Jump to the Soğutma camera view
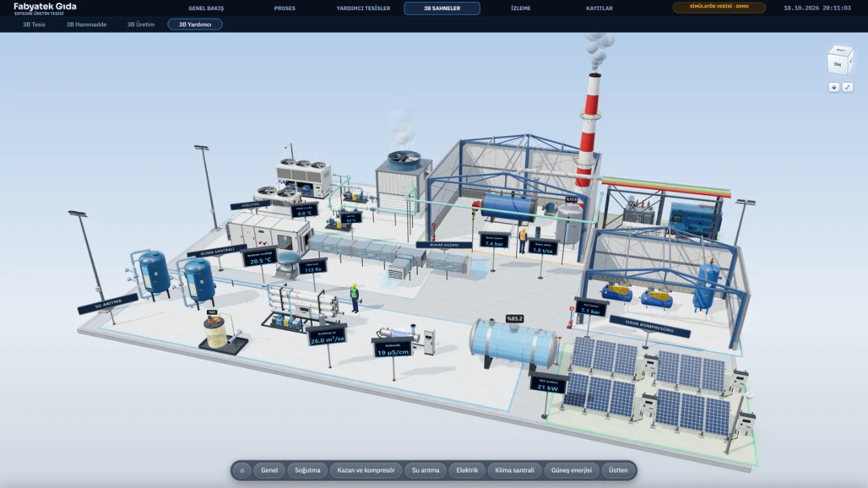This screenshot has height=488, width=868. [307, 470]
